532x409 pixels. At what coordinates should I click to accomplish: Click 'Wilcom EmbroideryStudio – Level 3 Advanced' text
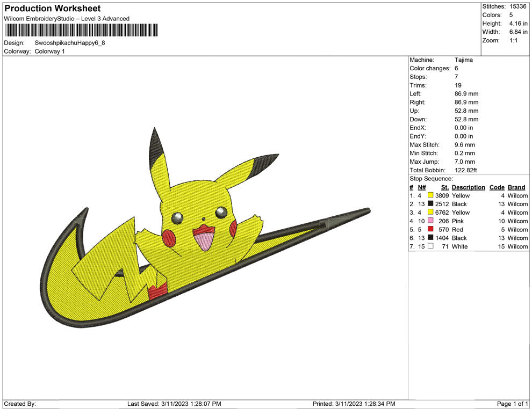[67, 19]
